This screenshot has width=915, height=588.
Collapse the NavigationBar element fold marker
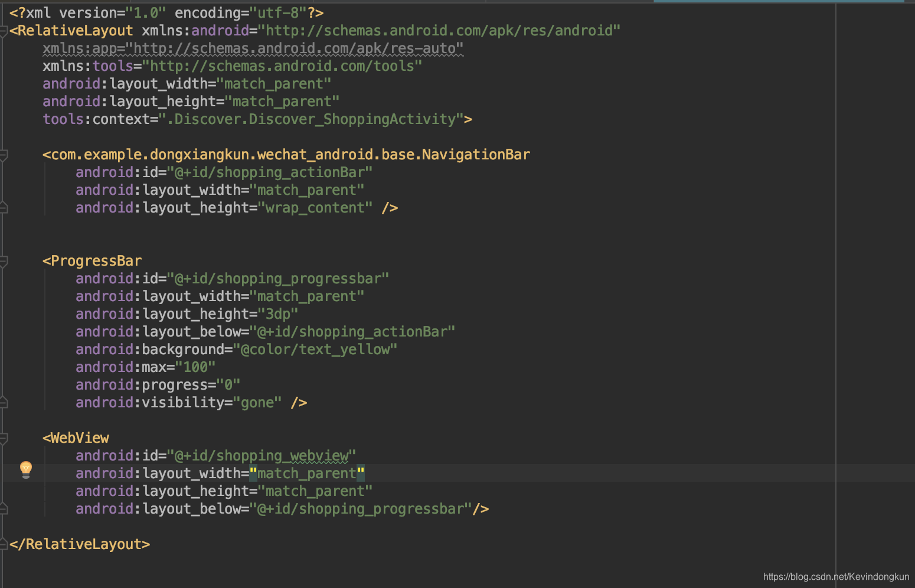click(3, 155)
